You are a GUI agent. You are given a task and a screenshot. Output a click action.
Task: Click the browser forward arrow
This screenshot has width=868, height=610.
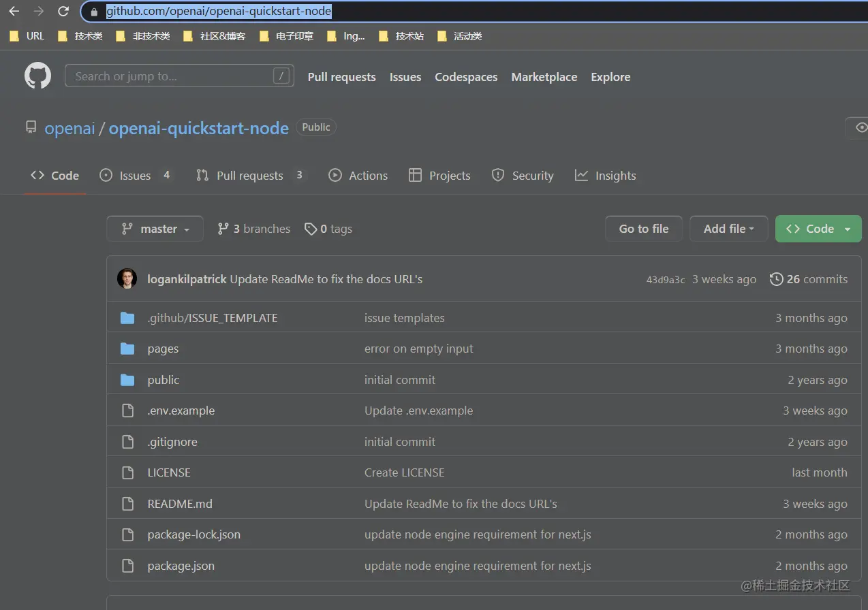(39, 11)
